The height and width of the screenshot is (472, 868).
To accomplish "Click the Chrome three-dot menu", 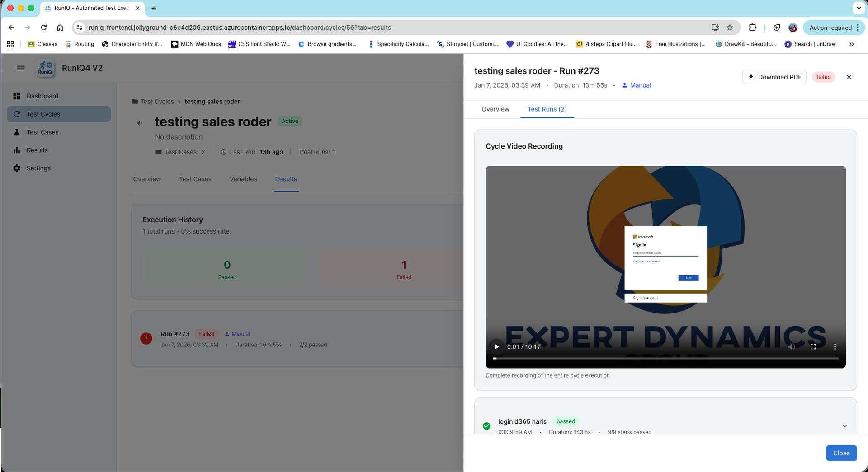I will (858, 28).
